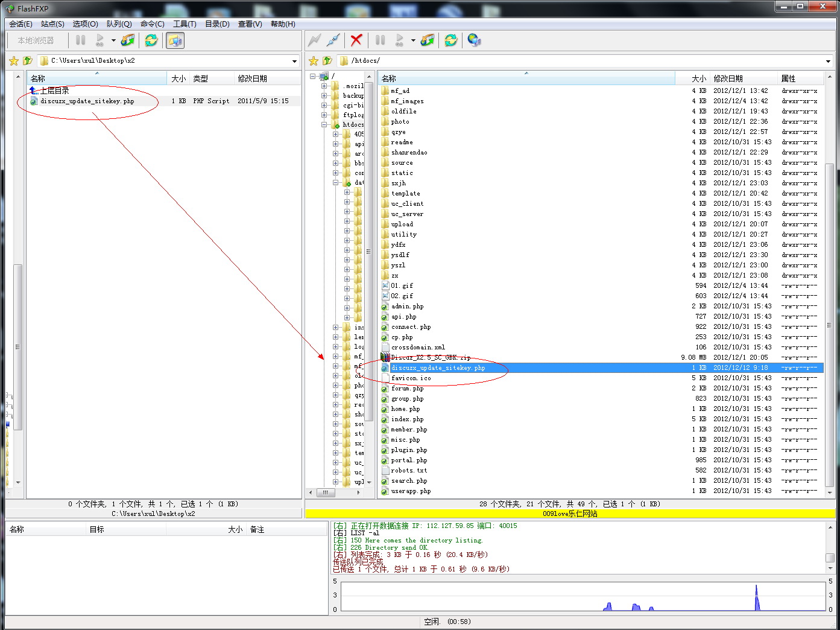Go up one folder in remote pane

(x=327, y=60)
